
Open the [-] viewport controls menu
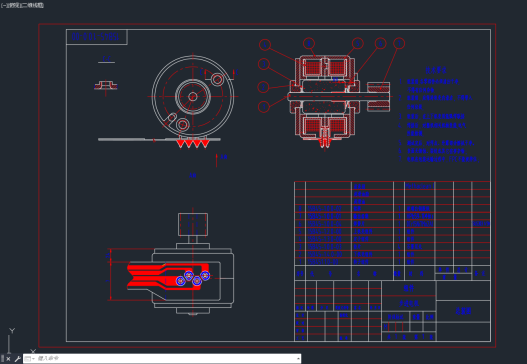[x=3, y=5]
